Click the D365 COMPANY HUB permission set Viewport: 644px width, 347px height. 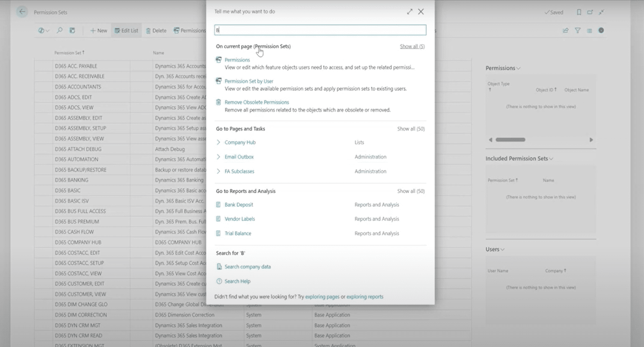(77, 242)
